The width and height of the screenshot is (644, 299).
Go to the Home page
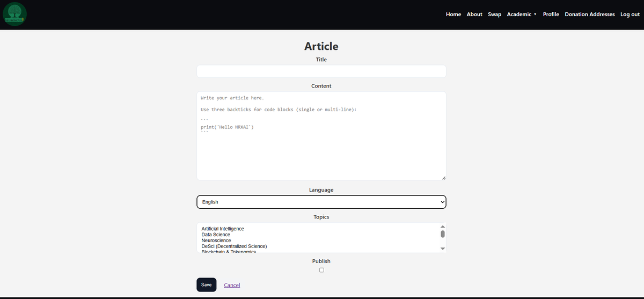click(453, 14)
